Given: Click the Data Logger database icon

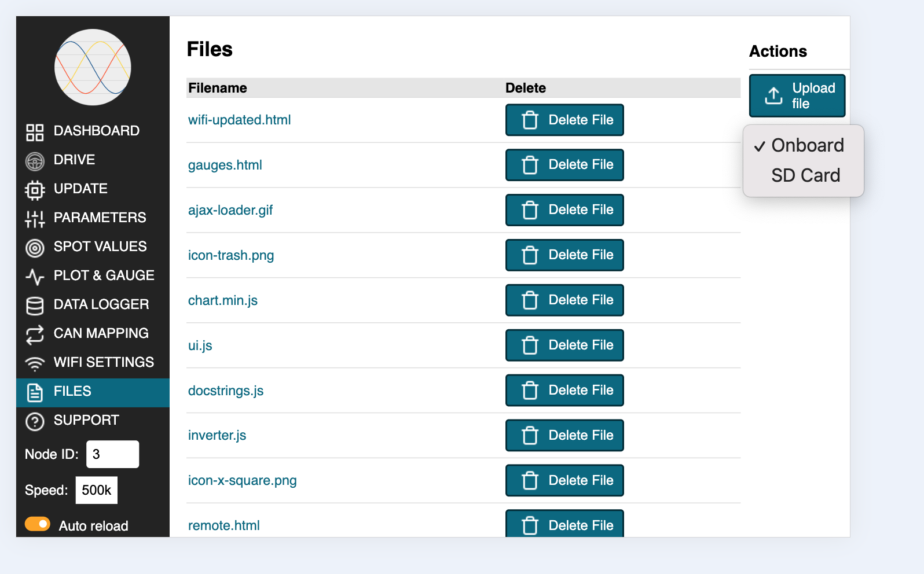Looking at the screenshot, I should [x=35, y=306].
